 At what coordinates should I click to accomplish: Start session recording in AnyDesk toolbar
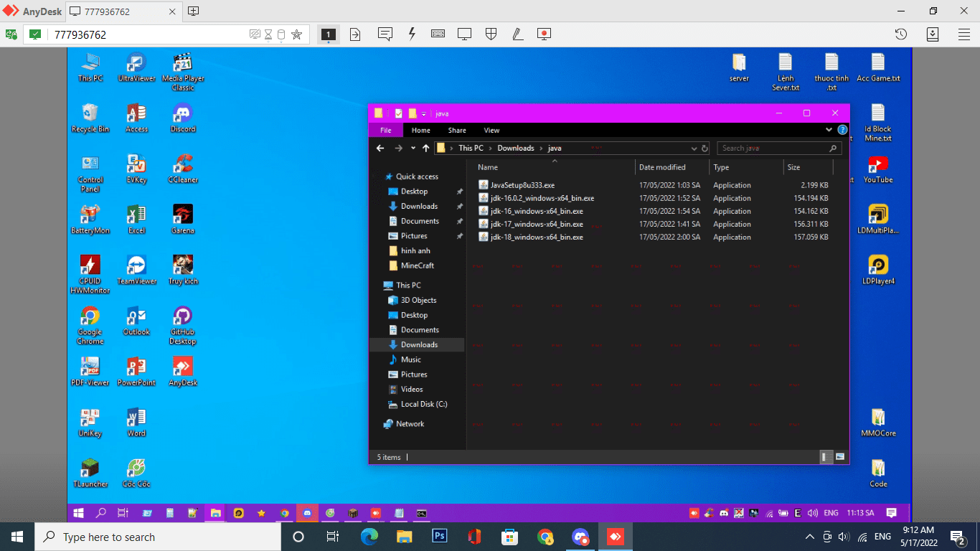(545, 34)
